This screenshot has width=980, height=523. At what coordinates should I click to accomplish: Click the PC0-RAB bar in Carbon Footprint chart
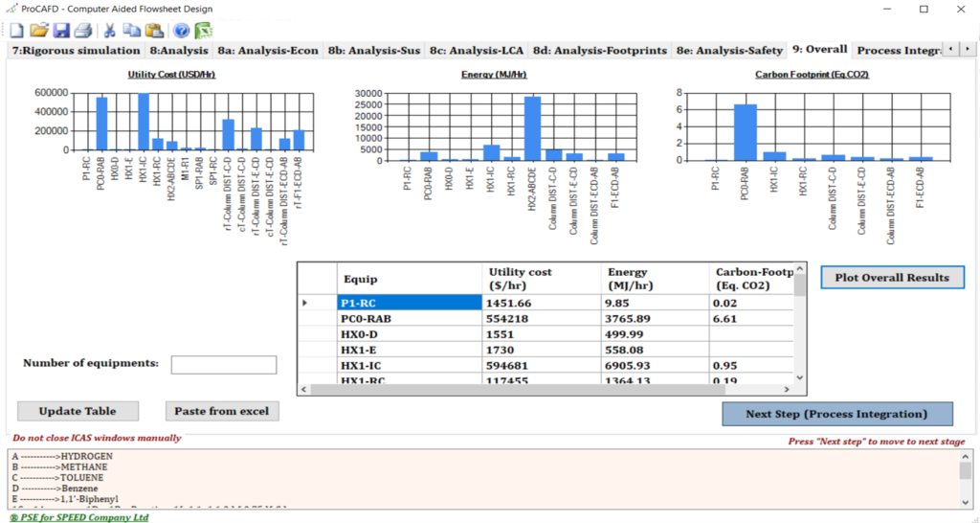[x=745, y=132]
